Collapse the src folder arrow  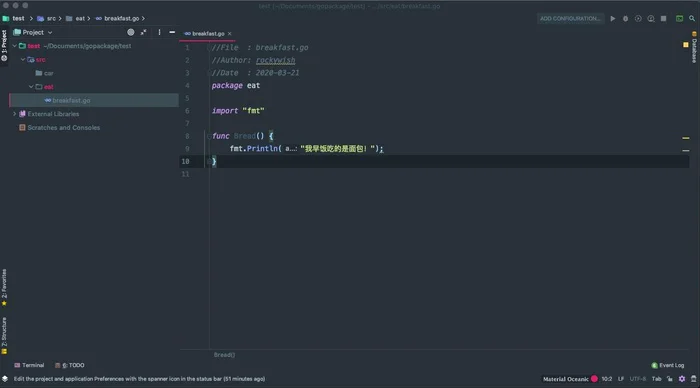click(x=23, y=59)
